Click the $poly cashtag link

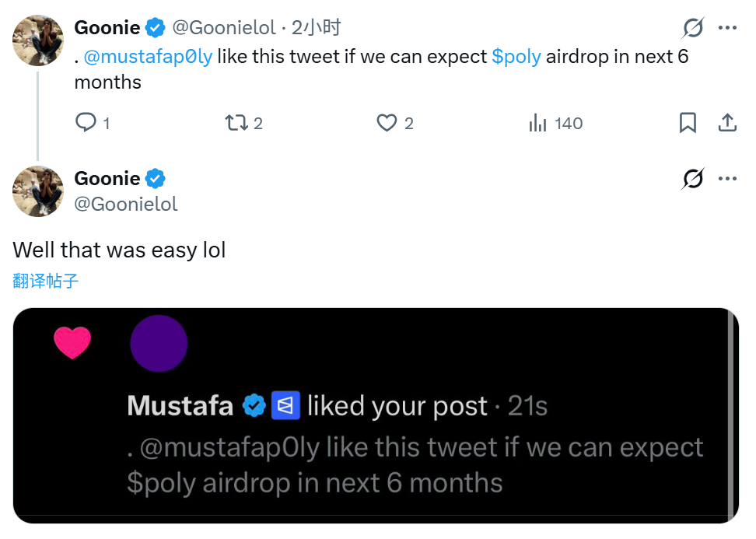pos(516,57)
